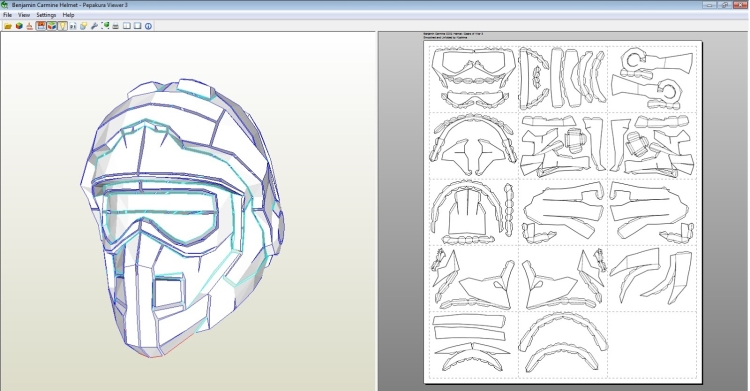750x391 pixels.
Task: Open the Help menu
Action: [x=68, y=15]
